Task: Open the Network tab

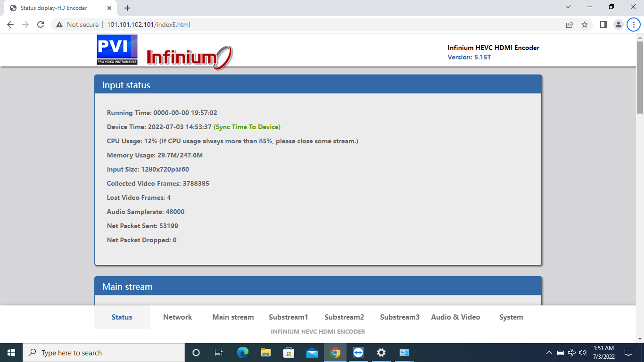Action: tap(178, 317)
